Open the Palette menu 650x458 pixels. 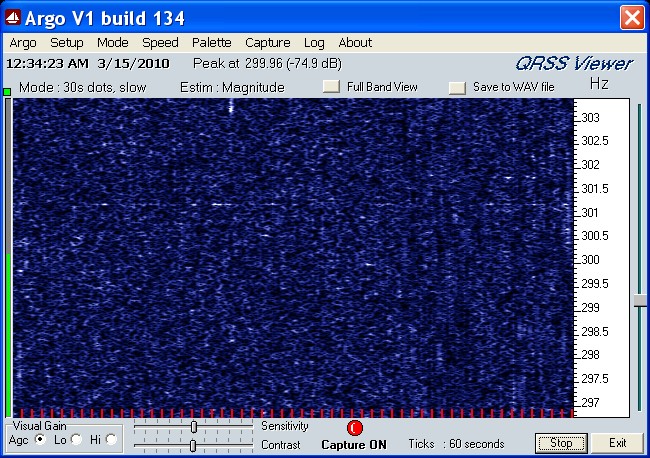(211, 43)
